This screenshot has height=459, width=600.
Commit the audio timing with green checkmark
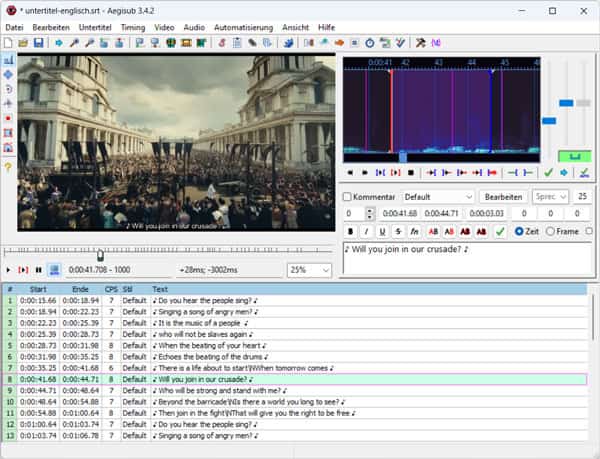click(x=547, y=173)
